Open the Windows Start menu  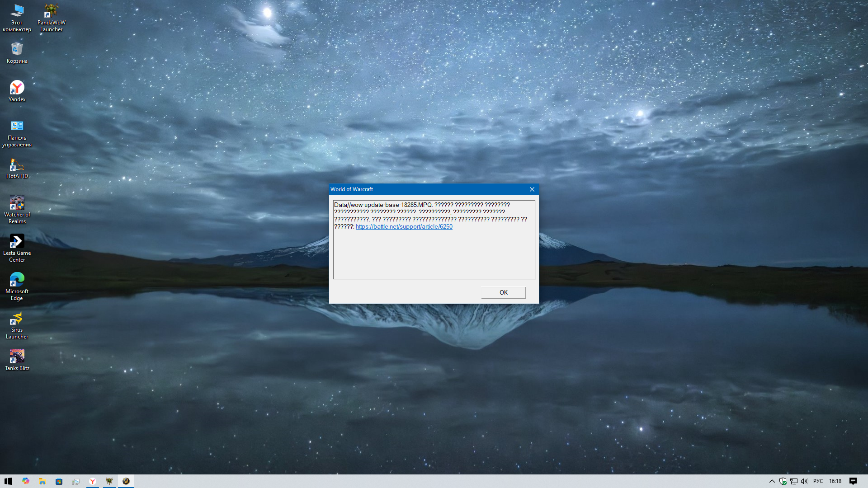point(8,481)
